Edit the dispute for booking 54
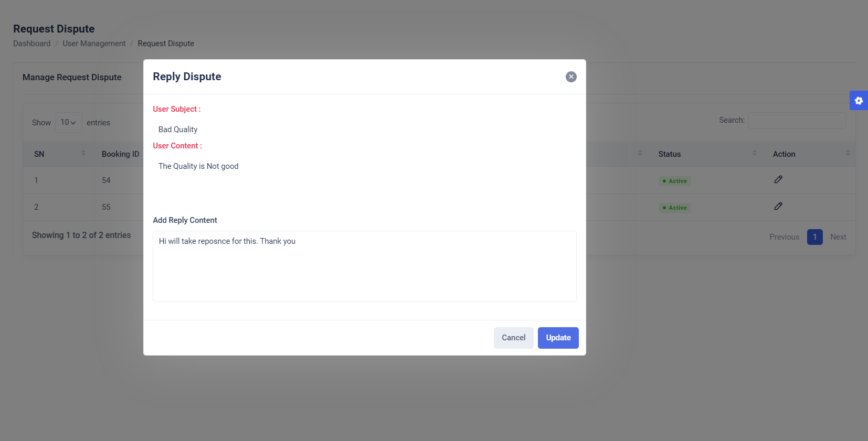Viewport: 868px width, 441px height. tap(778, 180)
